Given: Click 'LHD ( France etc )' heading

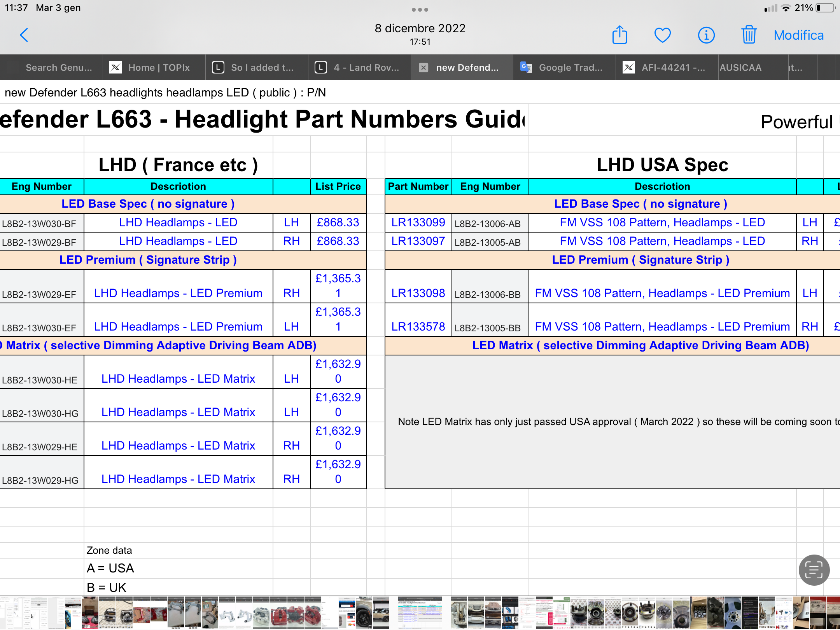Looking at the screenshot, I should 178,165.
